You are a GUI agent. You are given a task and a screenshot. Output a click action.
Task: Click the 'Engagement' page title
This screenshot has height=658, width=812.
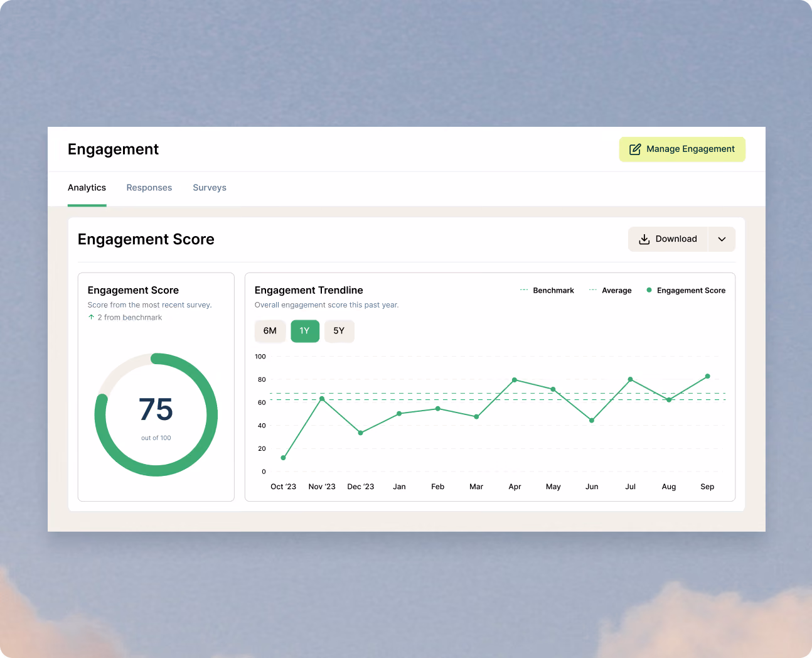(113, 149)
